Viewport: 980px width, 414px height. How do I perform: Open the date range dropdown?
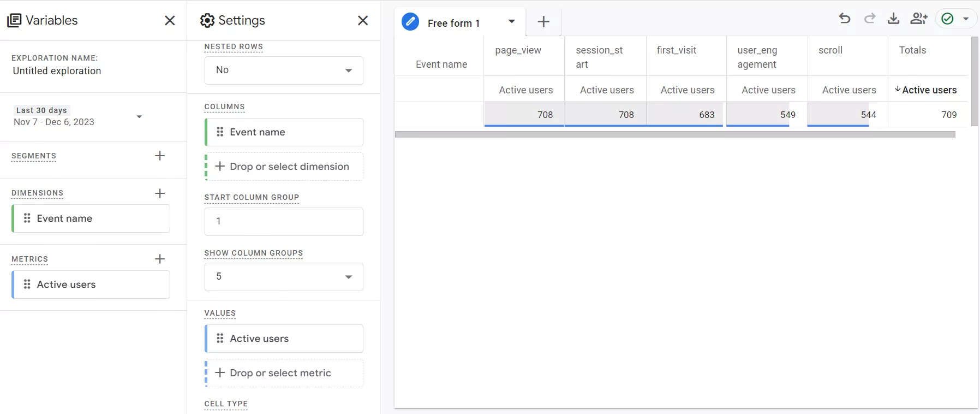[x=139, y=116]
